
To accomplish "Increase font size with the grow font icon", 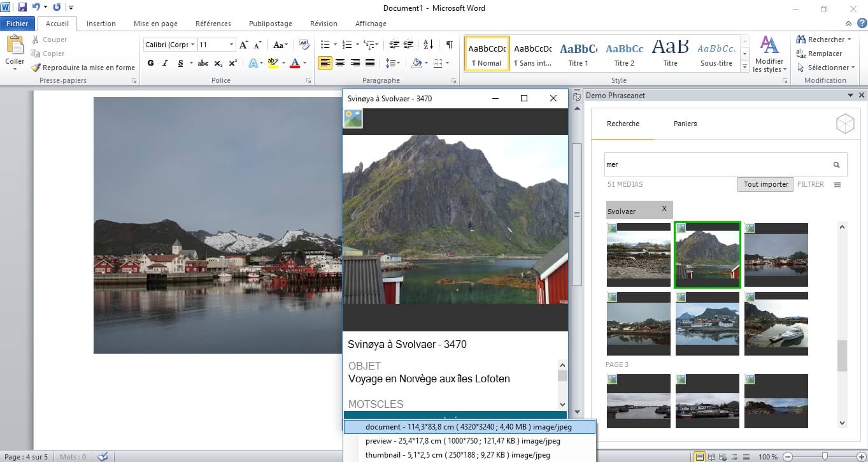I will coord(244,45).
